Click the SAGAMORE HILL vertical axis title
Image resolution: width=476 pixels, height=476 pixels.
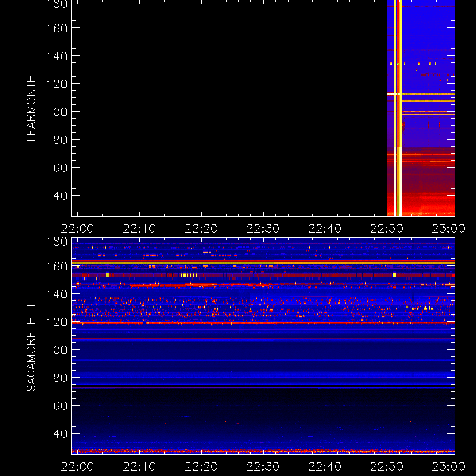32,346
